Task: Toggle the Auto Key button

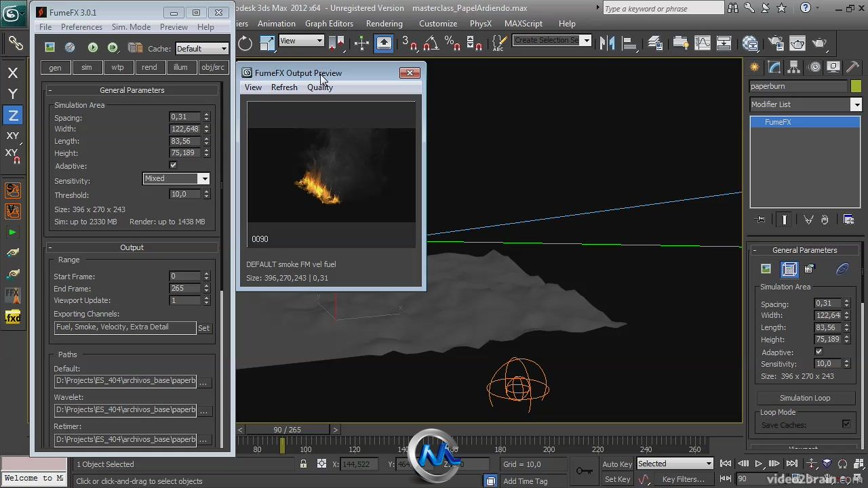Action: [616, 464]
